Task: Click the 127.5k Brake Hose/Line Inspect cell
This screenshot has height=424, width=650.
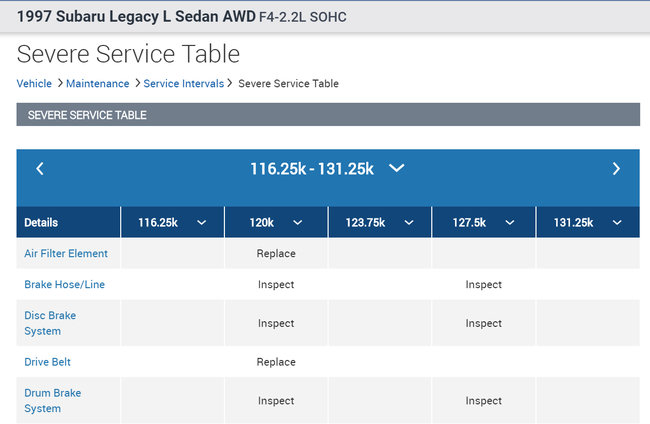Action: coord(484,285)
